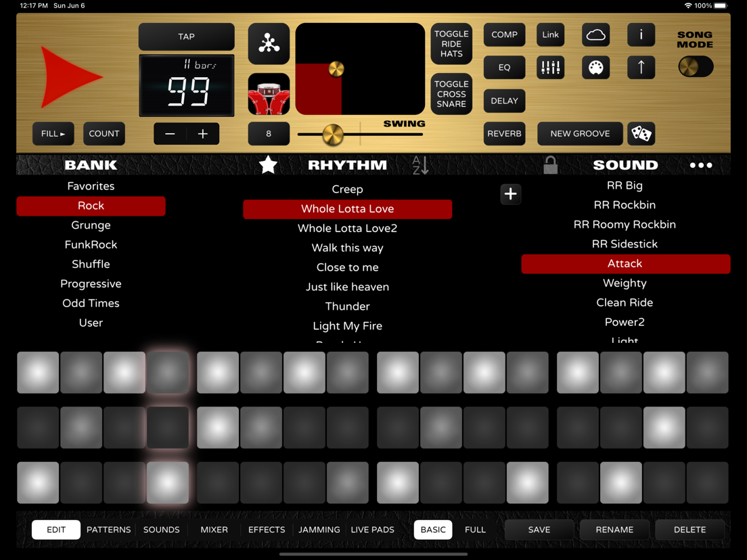Open the info panel icon
The width and height of the screenshot is (747, 560).
[641, 34]
